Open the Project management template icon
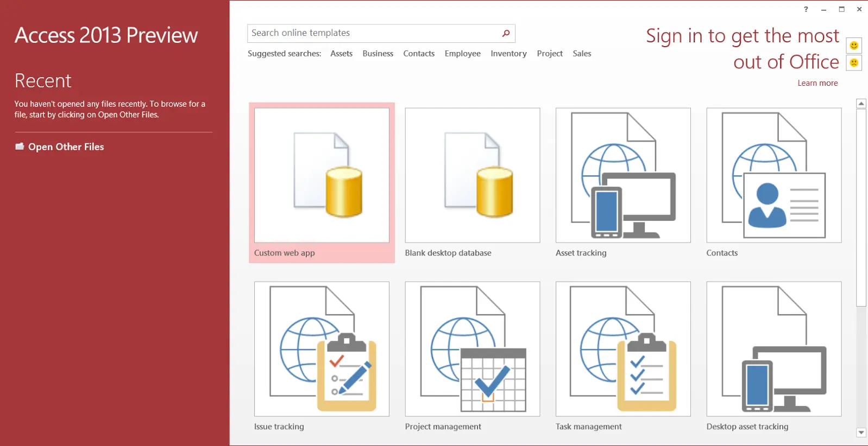Viewport: 868px width, 446px height. (472, 349)
